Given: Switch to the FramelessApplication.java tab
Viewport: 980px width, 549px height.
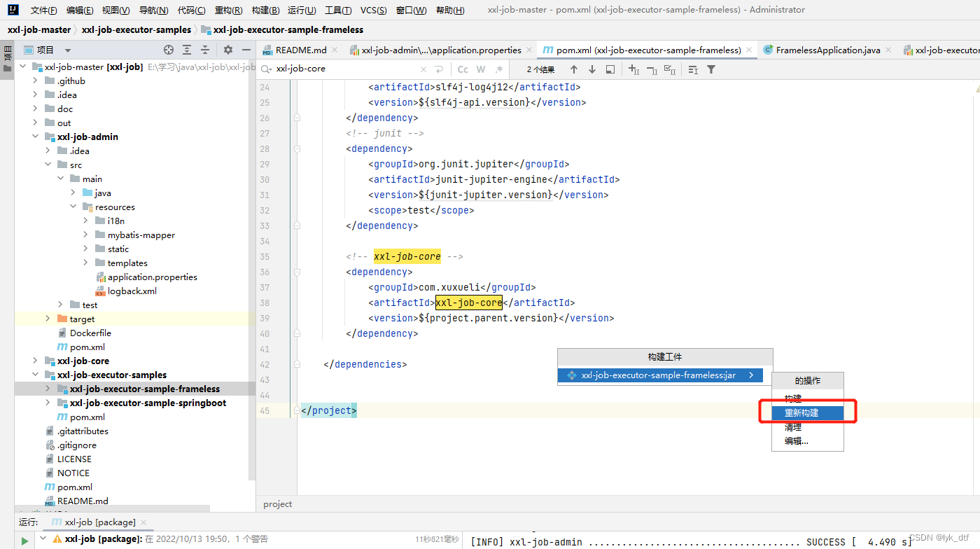Looking at the screenshot, I should point(828,50).
